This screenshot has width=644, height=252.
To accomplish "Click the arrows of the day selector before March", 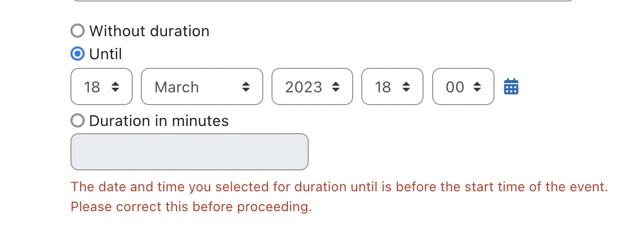I will click(115, 87).
